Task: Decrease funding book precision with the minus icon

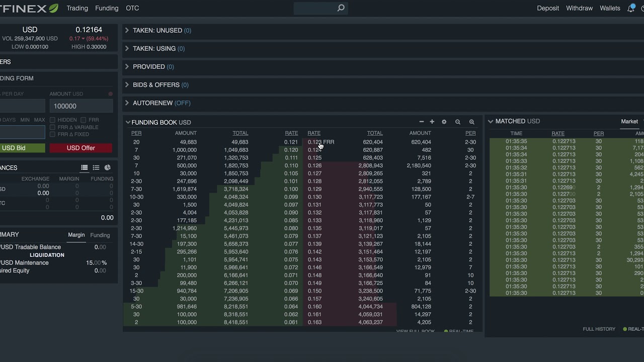Action: click(422, 122)
